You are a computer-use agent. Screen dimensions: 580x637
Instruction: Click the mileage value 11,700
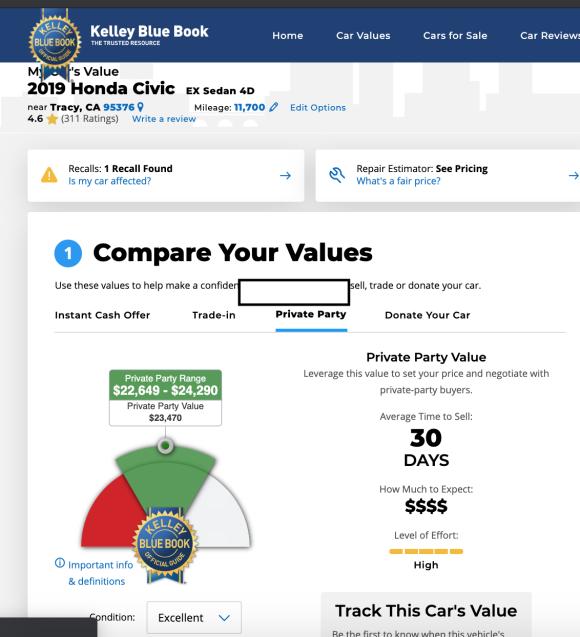(x=249, y=107)
